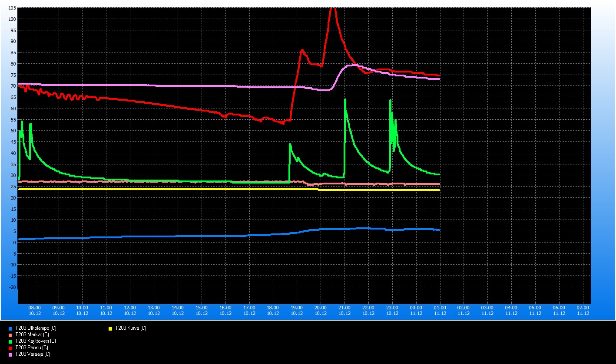Image resolution: width=616 pixels, height=364 pixels.
Task: Click the 12.00 10.12 time axis label
Action: (x=130, y=310)
